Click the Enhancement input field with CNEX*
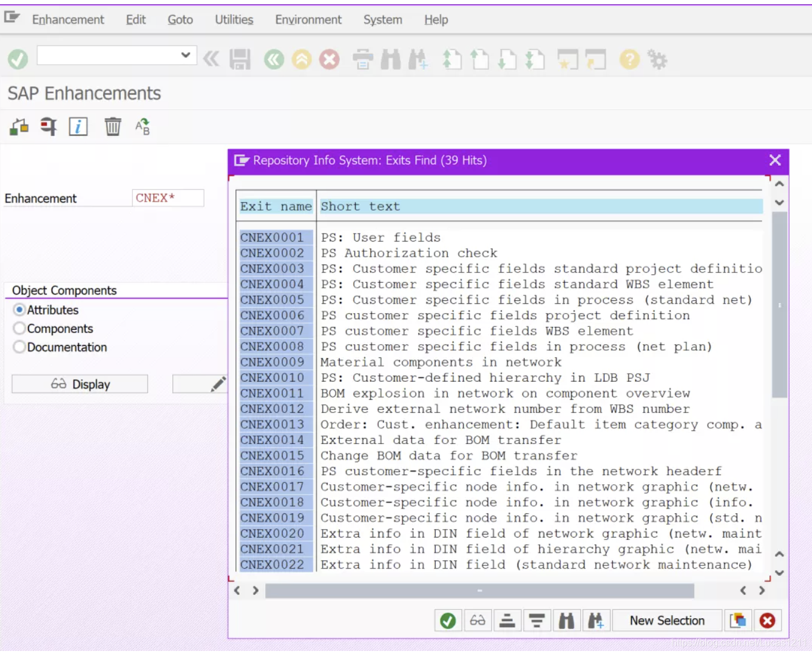 (168, 198)
